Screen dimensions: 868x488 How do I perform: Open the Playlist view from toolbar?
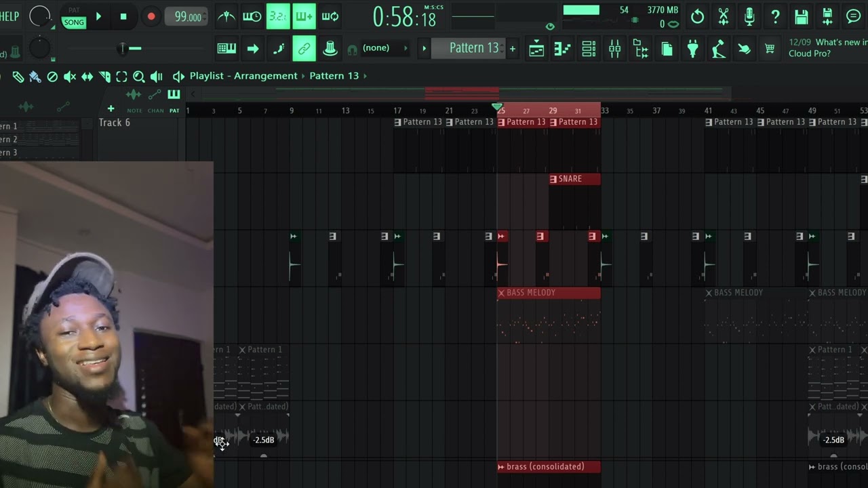tap(536, 49)
